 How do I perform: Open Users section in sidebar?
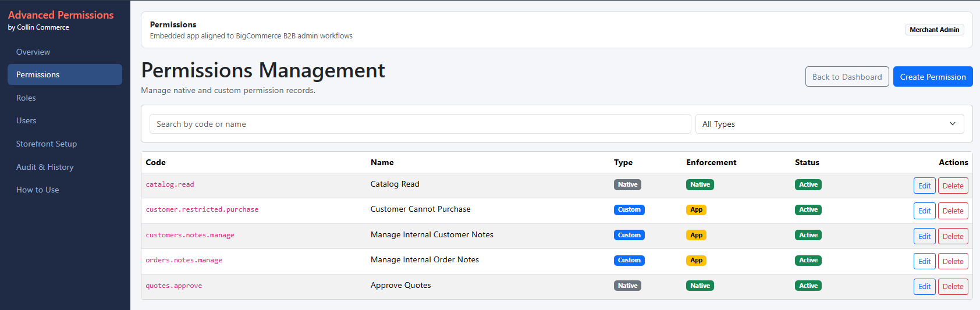[x=65, y=120]
